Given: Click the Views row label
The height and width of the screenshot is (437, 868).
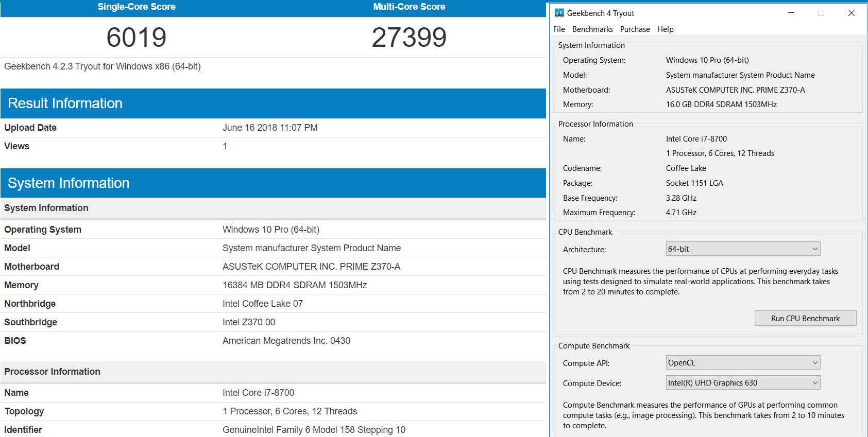Looking at the screenshot, I should (x=17, y=146).
